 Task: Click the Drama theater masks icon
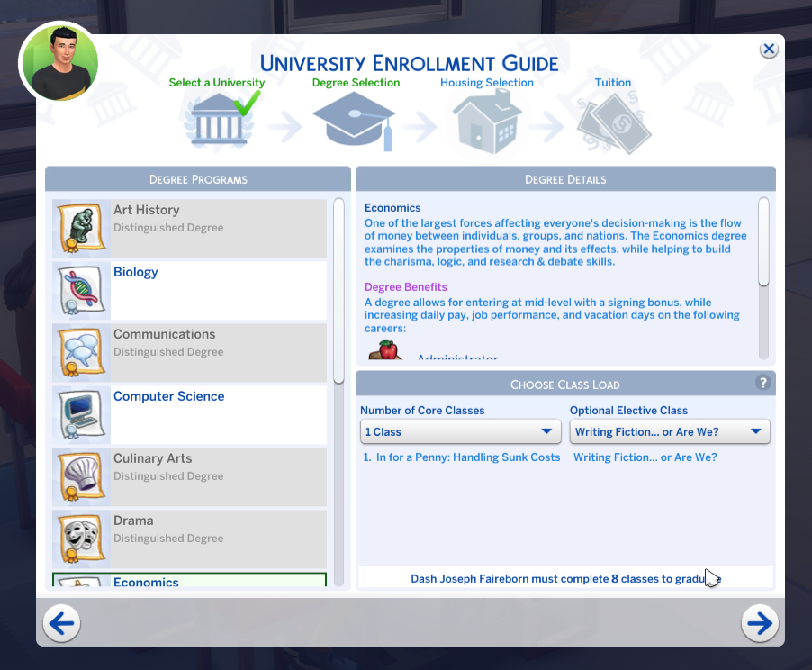[x=81, y=539]
